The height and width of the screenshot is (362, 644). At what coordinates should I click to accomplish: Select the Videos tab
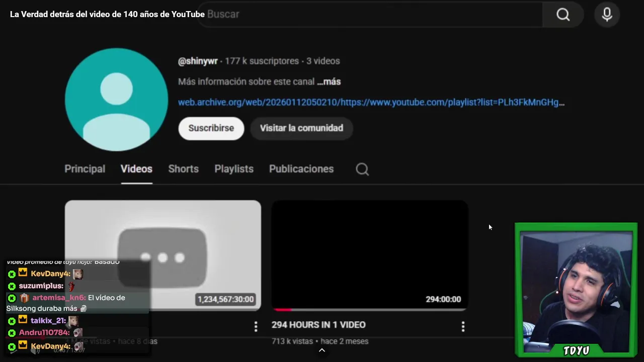tap(136, 169)
